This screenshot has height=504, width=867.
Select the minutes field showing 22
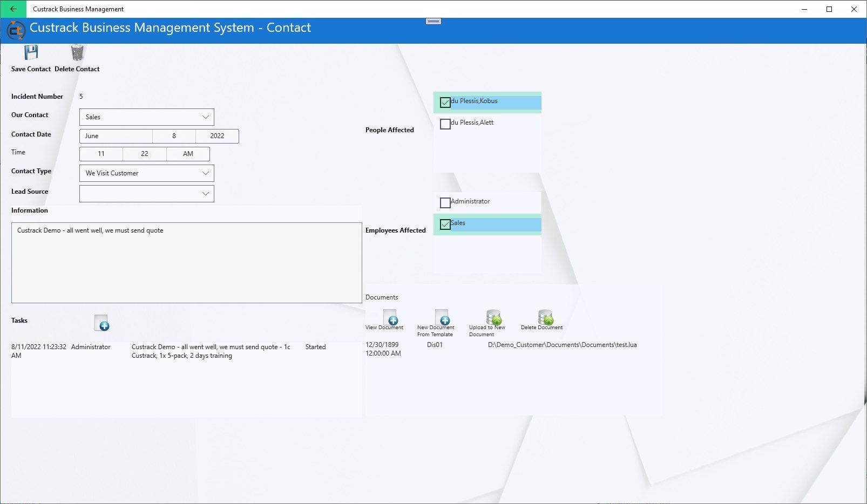(x=145, y=154)
